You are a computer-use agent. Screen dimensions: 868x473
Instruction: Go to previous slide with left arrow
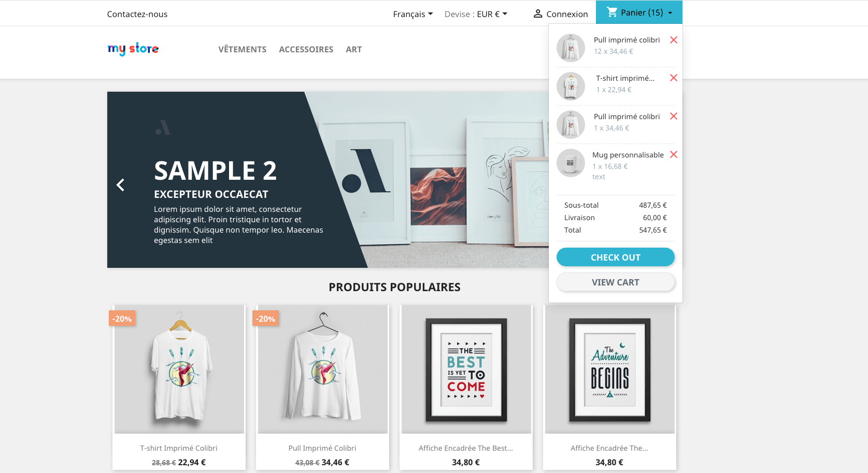pyautogui.click(x=120, y=185)
